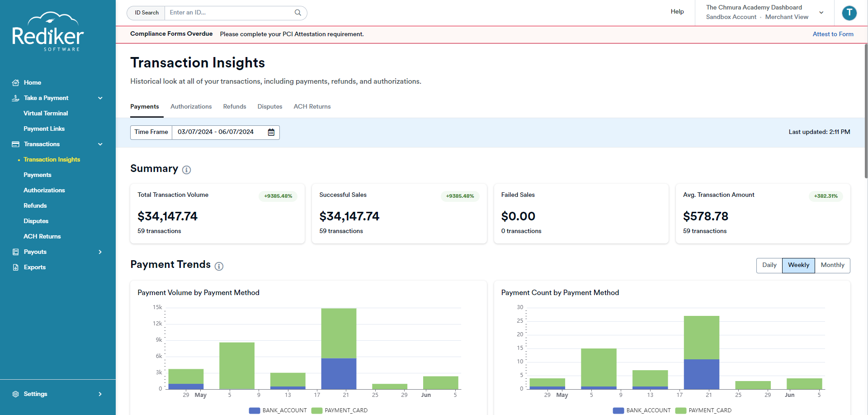Click the Take a Payment icon
The image size is (868, 415).
tap(15, 98)
